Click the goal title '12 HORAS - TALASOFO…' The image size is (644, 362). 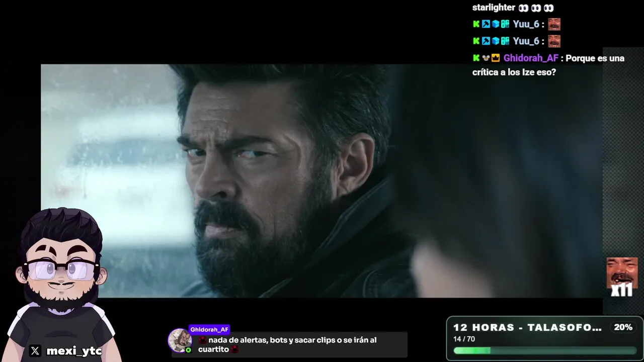[527, 327]
